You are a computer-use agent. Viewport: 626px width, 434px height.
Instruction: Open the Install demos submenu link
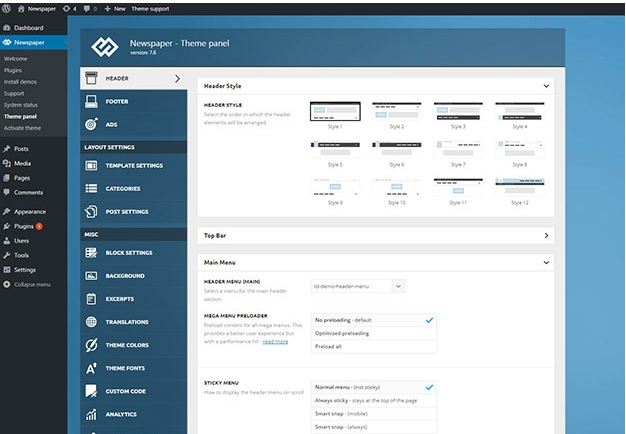[x=20, y=82]
